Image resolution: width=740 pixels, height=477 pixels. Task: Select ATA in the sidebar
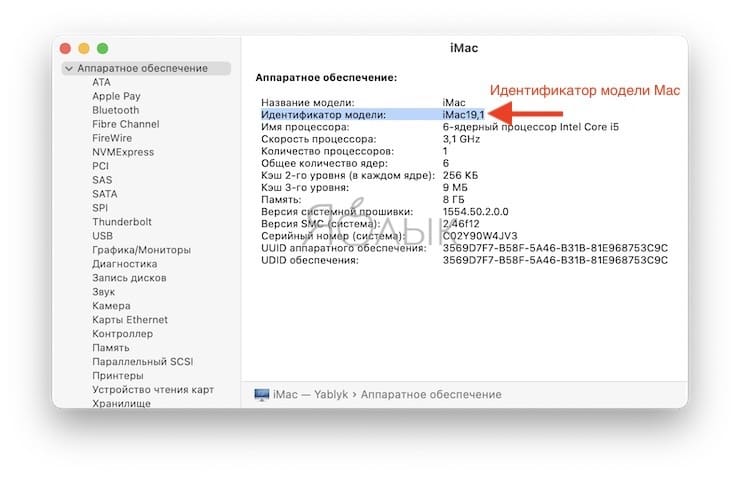pyautogui.click(x=101, y=82)
